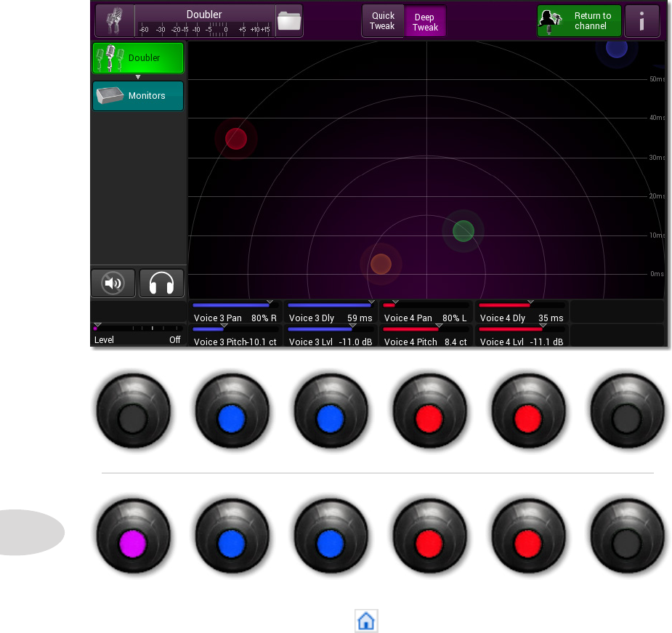Open the info panel icon

click(641, 21)
